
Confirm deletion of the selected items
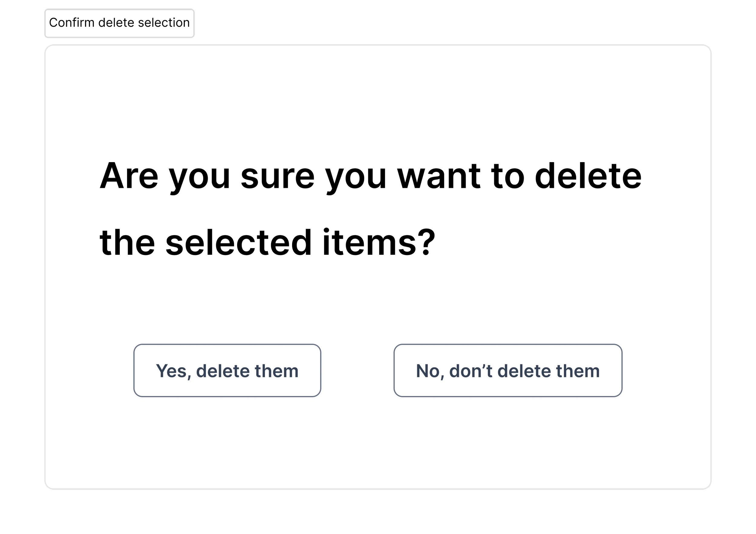(x=227, y=371)
